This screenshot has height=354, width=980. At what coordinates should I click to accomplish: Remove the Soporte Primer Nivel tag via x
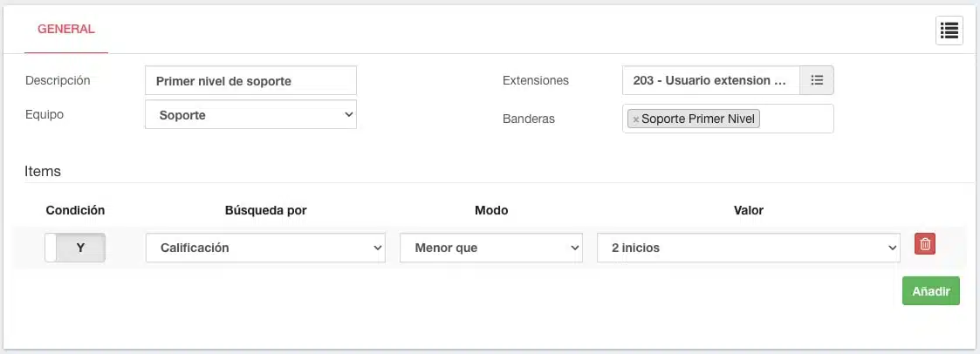pos(635,119)
